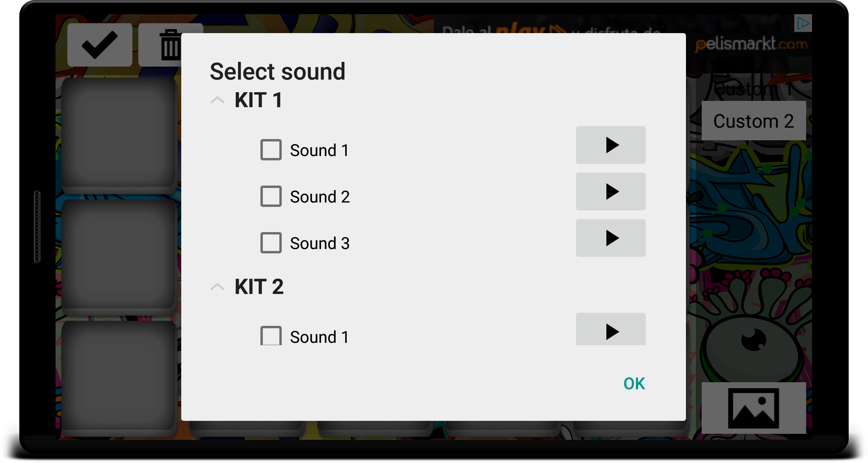The height and width of the screenshot is (463, 868).
Task: Play preview of Kit 1 Sound 3
Action: click(610, 238)
